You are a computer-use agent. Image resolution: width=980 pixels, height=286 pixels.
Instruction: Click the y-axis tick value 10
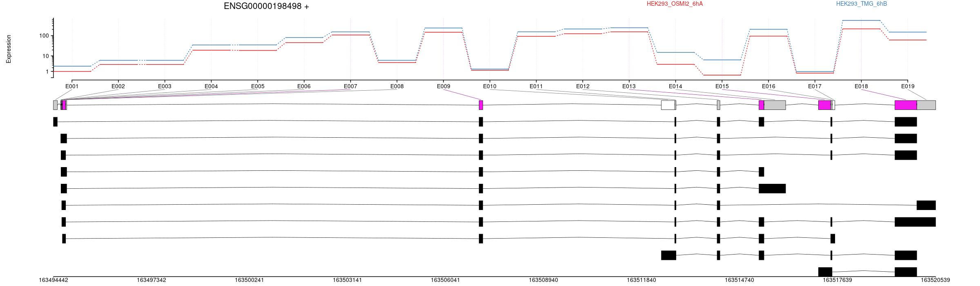click(x=45, y=56)
